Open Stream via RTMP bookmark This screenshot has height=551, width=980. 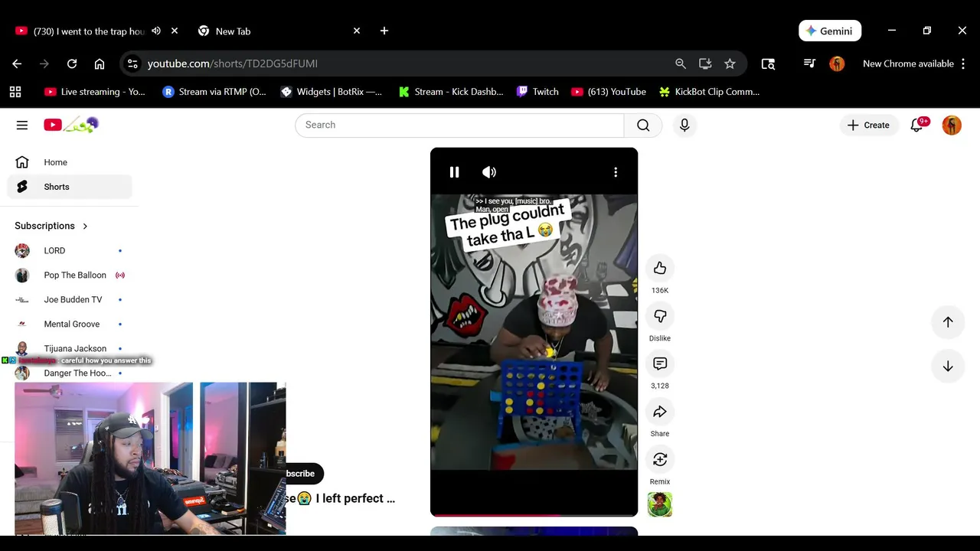214,92
